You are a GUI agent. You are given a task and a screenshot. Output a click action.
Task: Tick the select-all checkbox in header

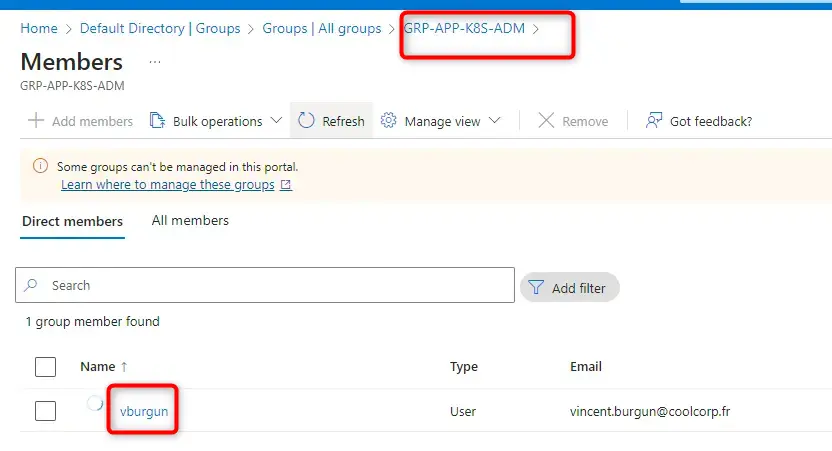[46, 367]
